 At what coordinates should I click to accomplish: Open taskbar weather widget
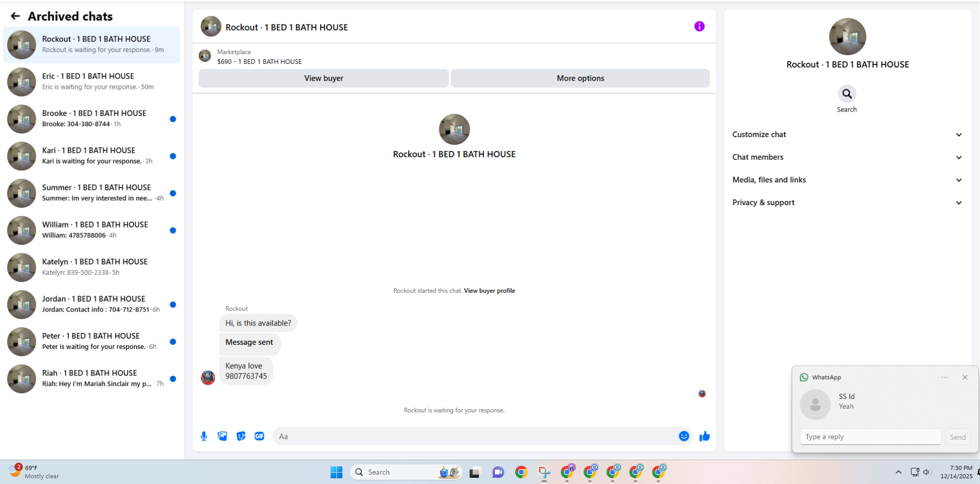(x=34, y=472)
